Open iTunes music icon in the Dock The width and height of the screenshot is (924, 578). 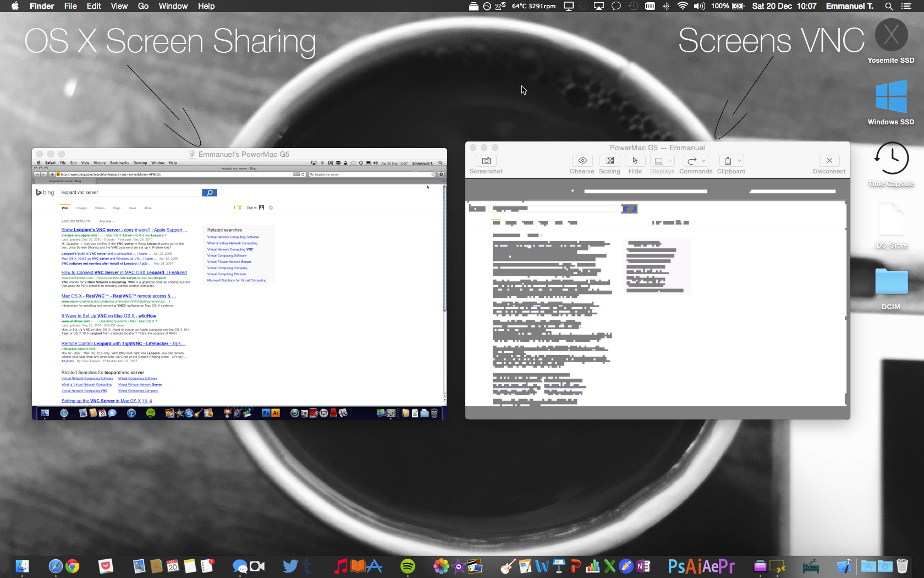pos(341,566)
